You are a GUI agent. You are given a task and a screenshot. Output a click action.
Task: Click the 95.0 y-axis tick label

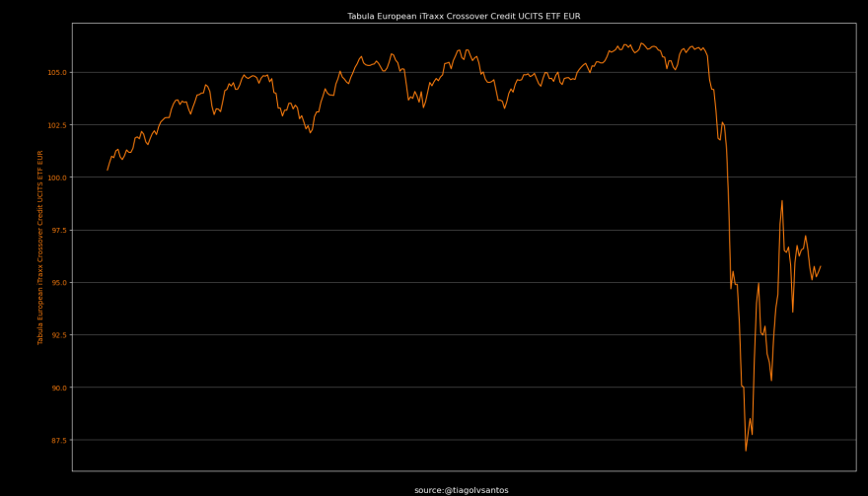60,283
